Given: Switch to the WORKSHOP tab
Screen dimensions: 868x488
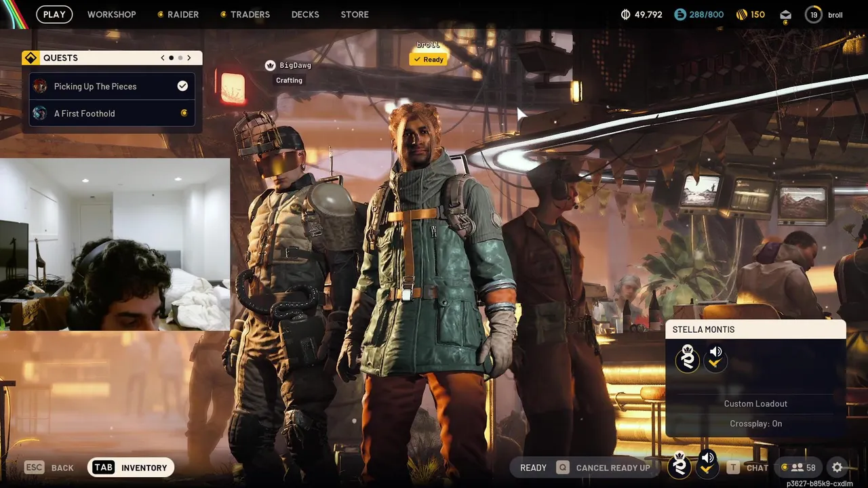Looking at the screenshot, I should click(x=111, y=14).
